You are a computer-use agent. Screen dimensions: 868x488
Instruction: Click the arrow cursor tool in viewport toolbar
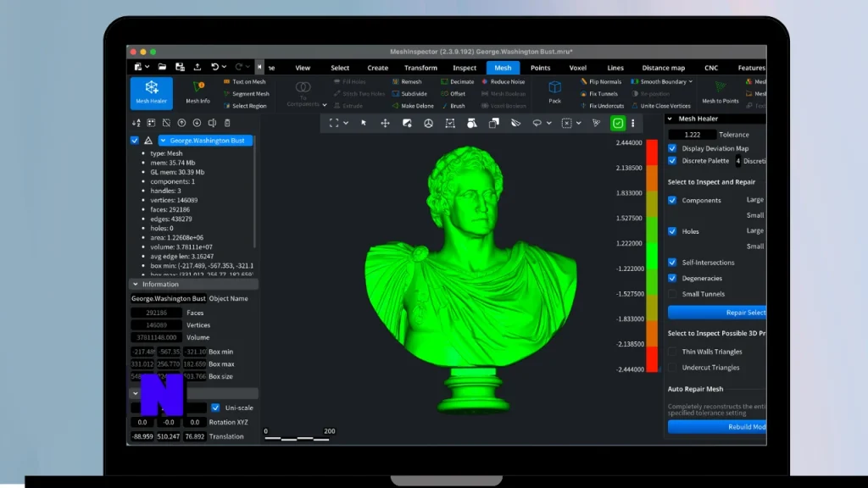364,123
